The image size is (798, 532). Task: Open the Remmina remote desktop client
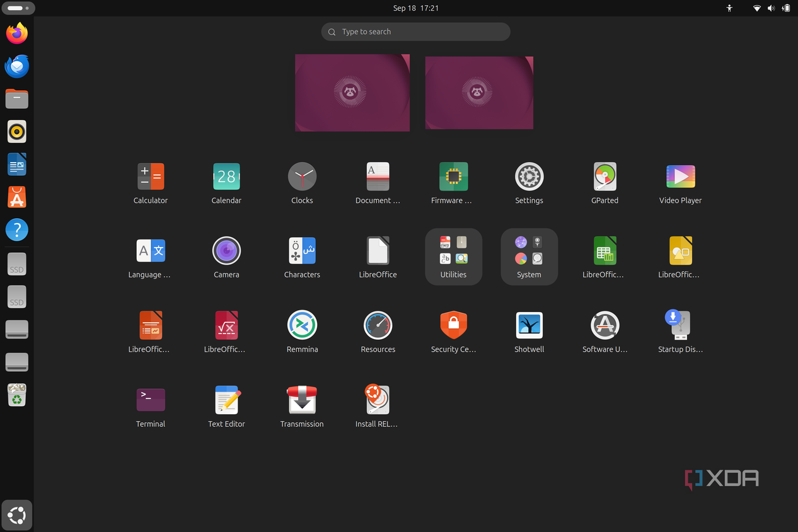tap(302, 325)
